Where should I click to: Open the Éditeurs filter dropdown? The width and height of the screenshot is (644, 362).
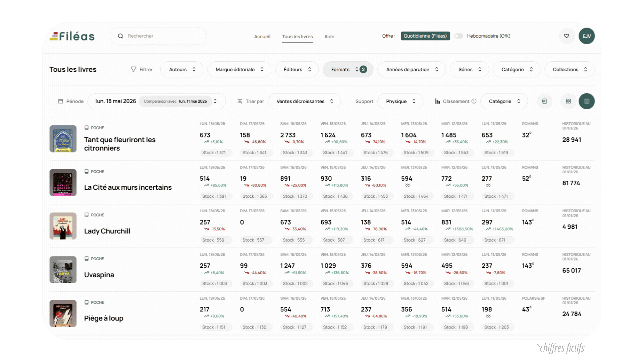(297, 69)
